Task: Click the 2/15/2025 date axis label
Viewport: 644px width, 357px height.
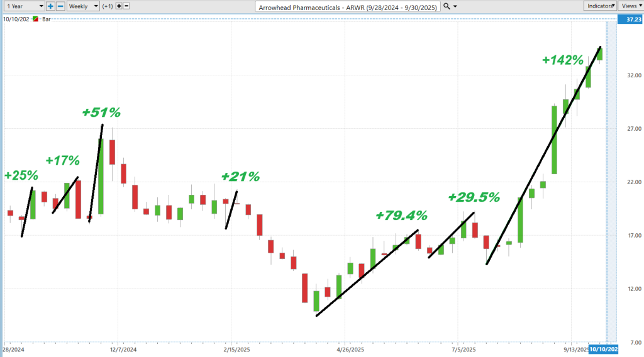Action: click(236, 349)
